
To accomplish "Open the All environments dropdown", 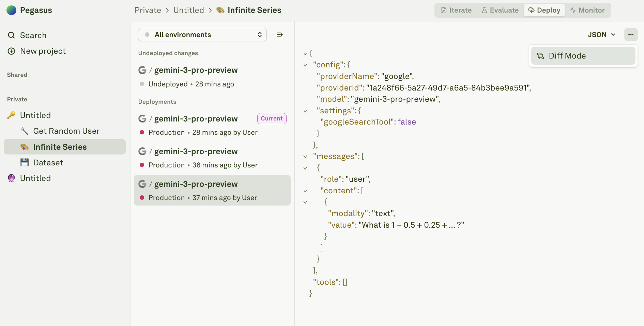I will point(202,35).
